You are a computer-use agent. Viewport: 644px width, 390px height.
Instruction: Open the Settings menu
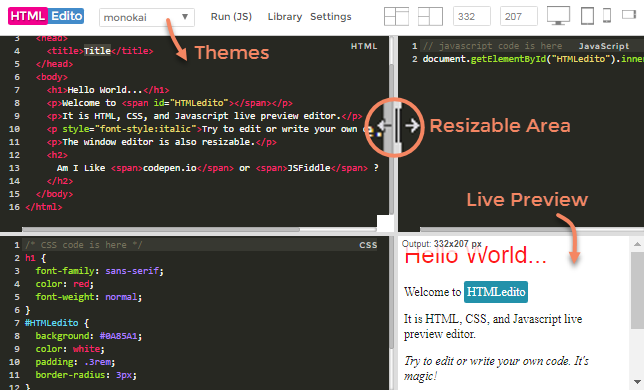[331, 16]
